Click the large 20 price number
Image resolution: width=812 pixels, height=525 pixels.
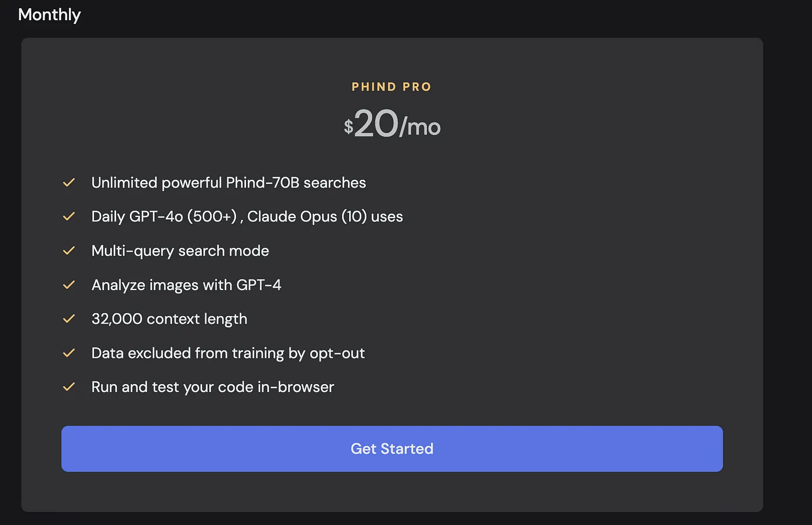[x=376, y=124]
